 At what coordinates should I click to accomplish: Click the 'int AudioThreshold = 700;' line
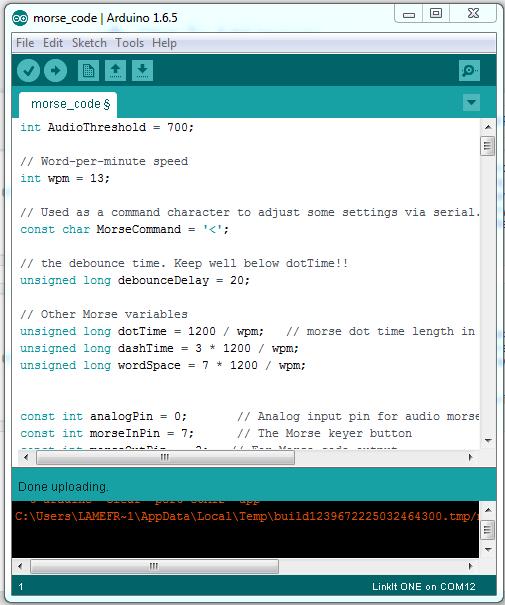click(107, 127)
